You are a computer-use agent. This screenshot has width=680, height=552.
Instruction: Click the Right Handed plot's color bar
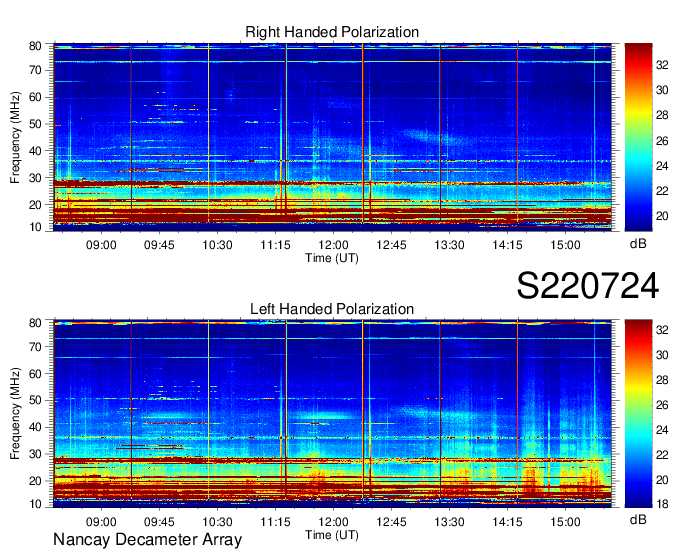click(638, 137)
